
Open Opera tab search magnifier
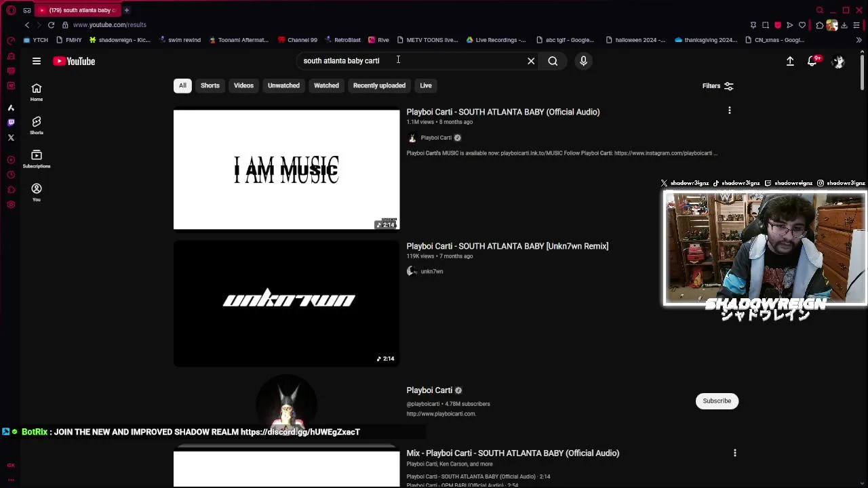[820, 10]
